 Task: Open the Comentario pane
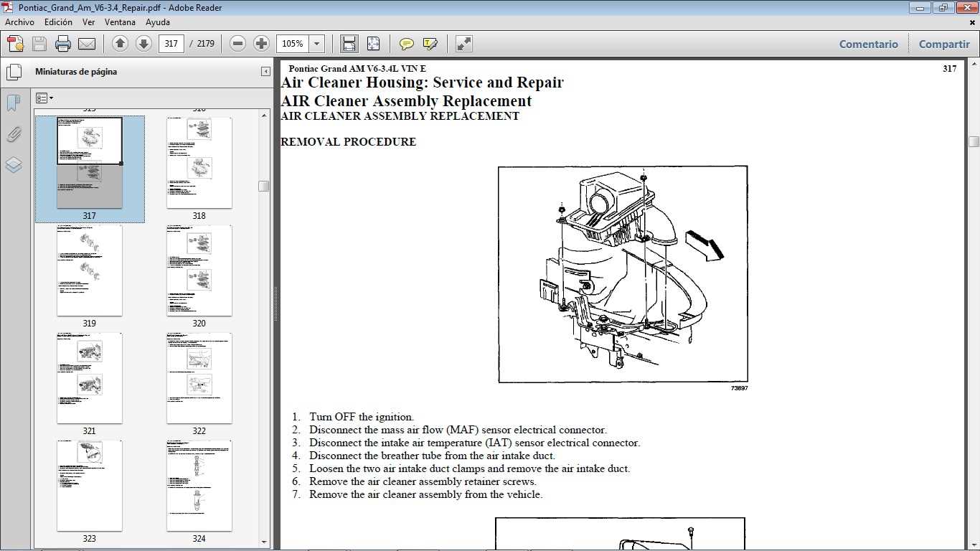(x=869, y=44)
